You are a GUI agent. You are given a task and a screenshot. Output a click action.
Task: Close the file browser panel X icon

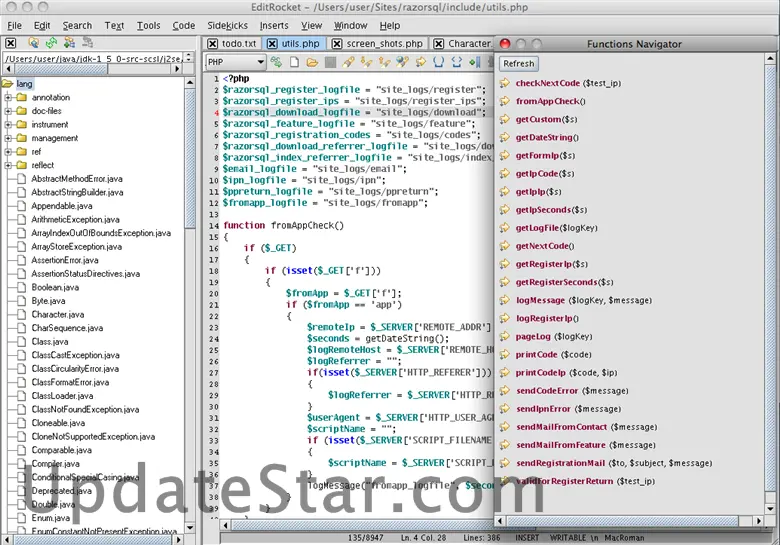pyautogui.click(x=10, y=43)
